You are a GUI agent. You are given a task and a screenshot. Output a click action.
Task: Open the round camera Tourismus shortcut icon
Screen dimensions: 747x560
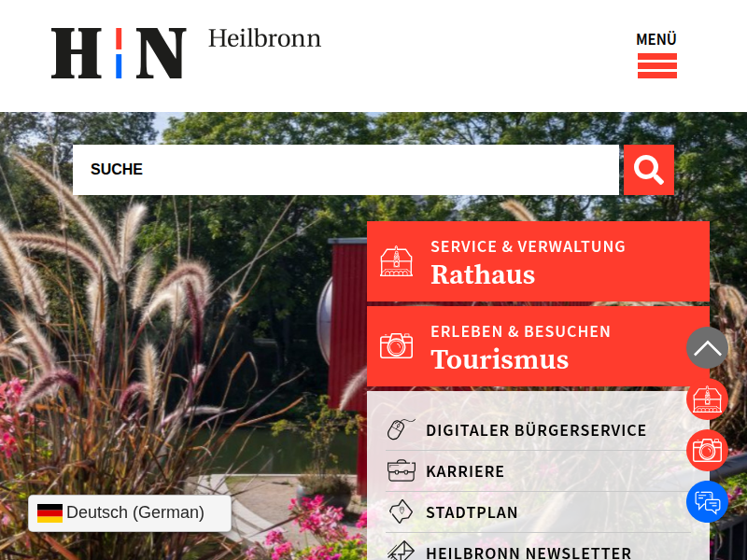click(707, 451)
